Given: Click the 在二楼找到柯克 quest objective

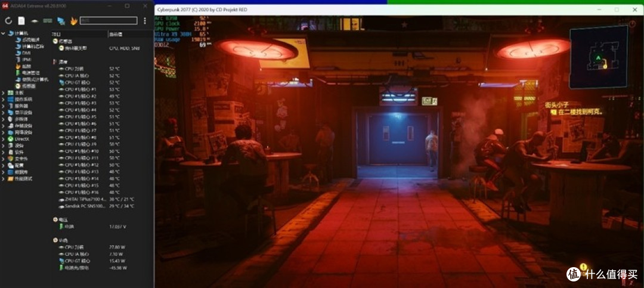Looking at the screenshot, I should (x=580, y=112).
